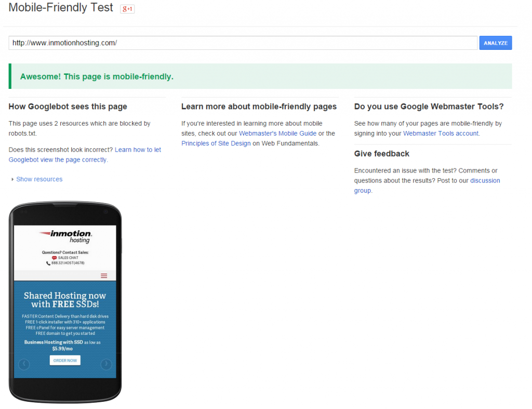This screenshot has width=532, height=409.
Task: Open the Principles of Site Design link
Action: (x=216, y=143)
